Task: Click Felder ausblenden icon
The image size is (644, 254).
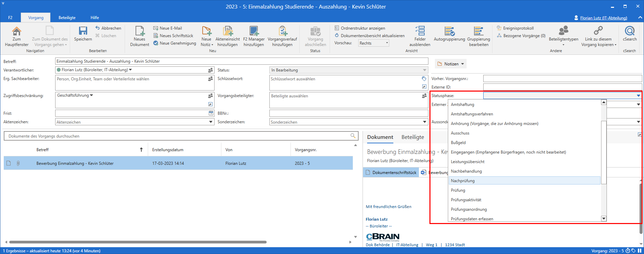Action: click(420, 31)
